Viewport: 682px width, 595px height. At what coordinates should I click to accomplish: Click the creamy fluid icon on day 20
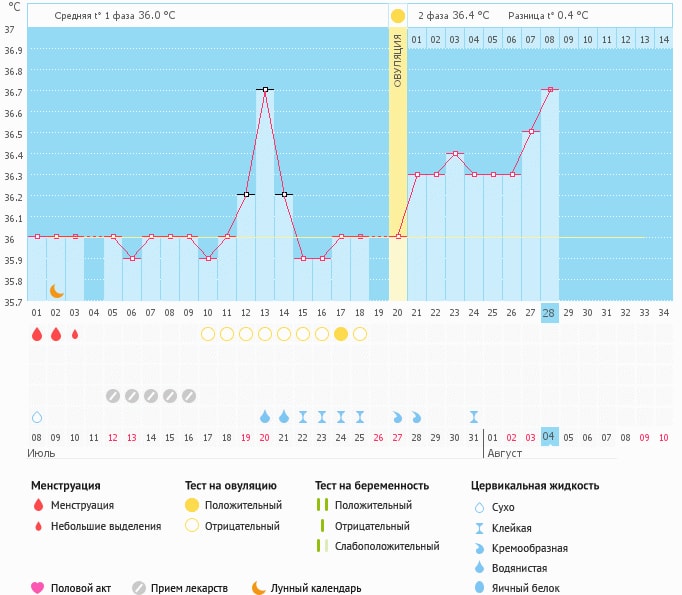pos(398,416)
